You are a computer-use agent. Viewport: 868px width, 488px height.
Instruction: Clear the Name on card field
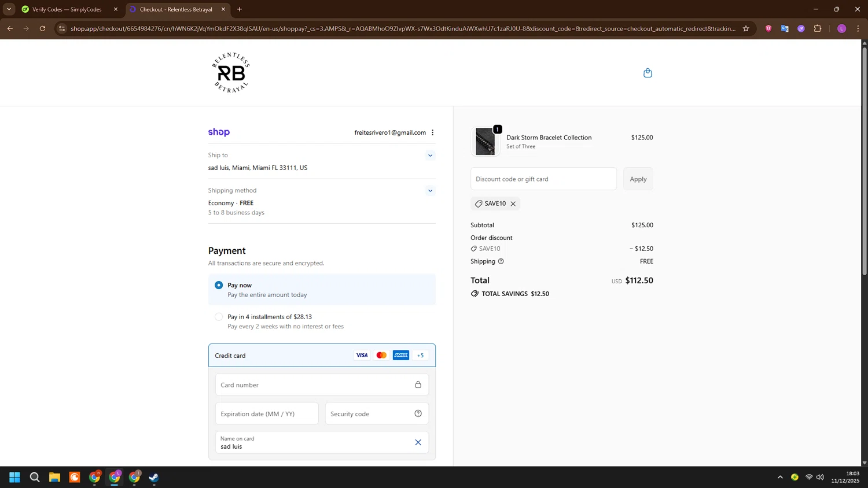point(418,442)
